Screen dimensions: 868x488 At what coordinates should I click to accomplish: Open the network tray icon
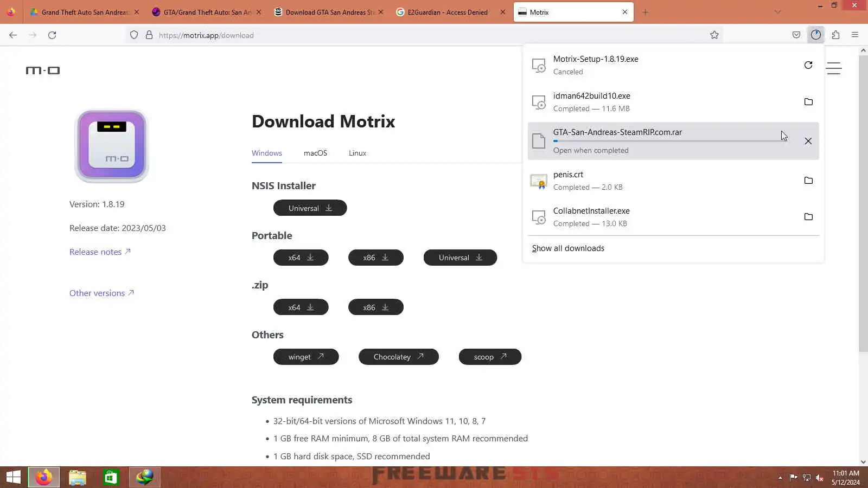click(x=807, y=478)
